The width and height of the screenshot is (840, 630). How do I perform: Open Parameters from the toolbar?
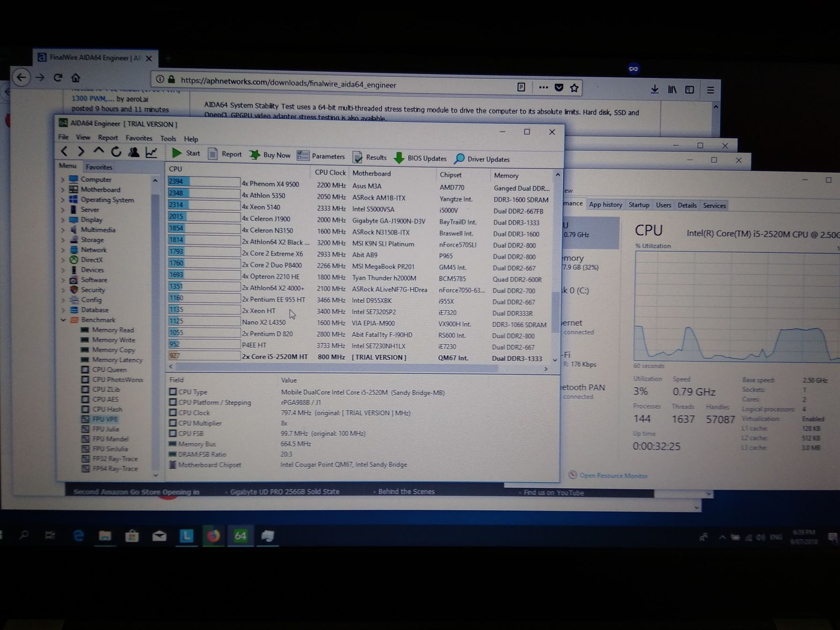[x=321, y=156]
